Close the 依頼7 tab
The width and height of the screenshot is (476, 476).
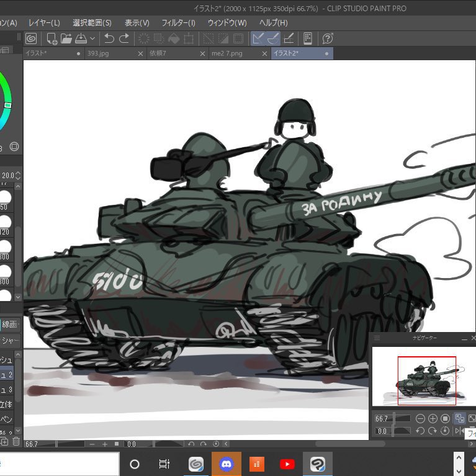pyautogui.click(x=202, y=54)
